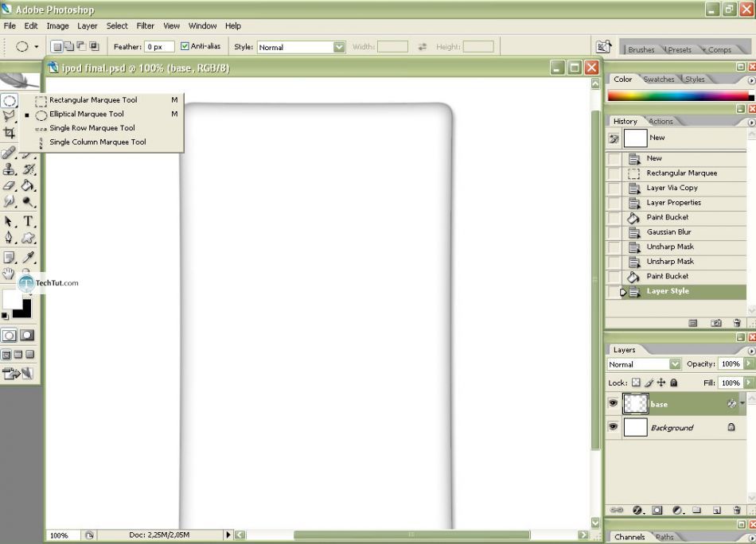
Task: Switch to Quick Mask mode
Action: point(27,336)
